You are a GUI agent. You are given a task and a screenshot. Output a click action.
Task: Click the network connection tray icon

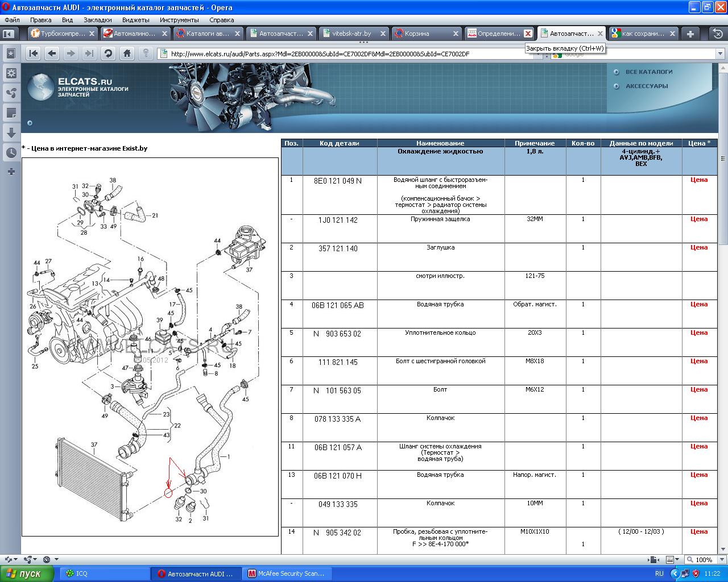coord(685,573)
